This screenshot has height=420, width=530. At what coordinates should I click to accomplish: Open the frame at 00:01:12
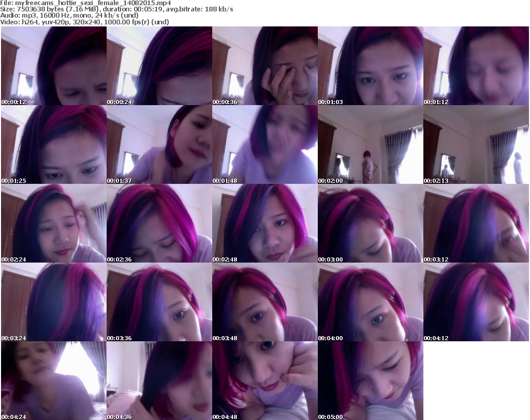476,66
